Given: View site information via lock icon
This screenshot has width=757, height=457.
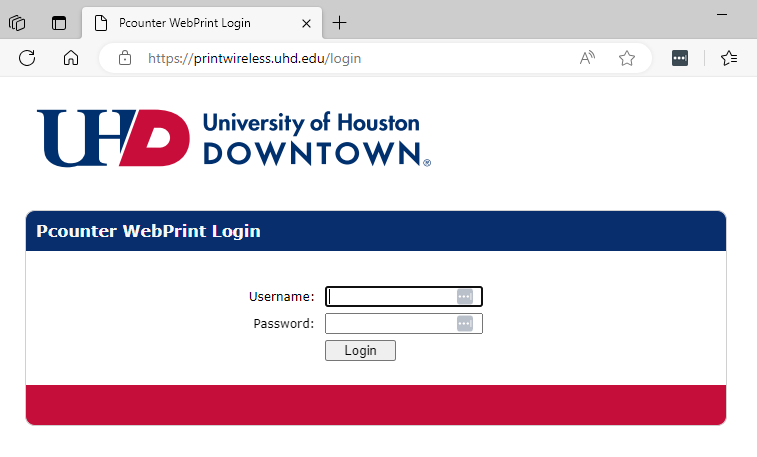Looking at the screenshot, I should 125,58.
